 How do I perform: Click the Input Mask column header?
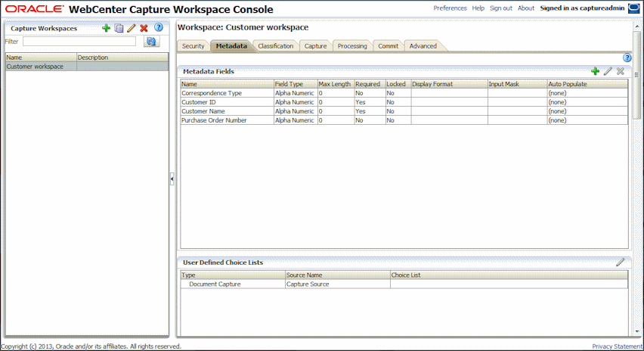pyautogui.click(x=518, y=84)
